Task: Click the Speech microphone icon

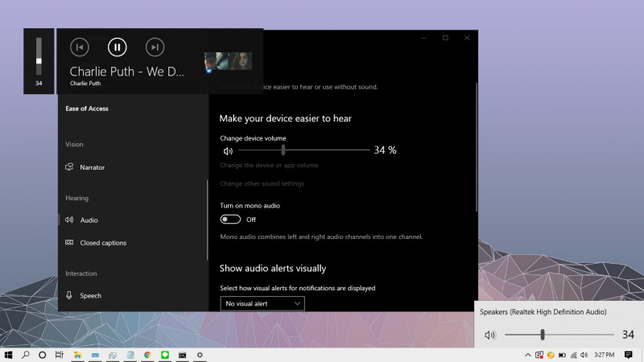Action: 69,295
